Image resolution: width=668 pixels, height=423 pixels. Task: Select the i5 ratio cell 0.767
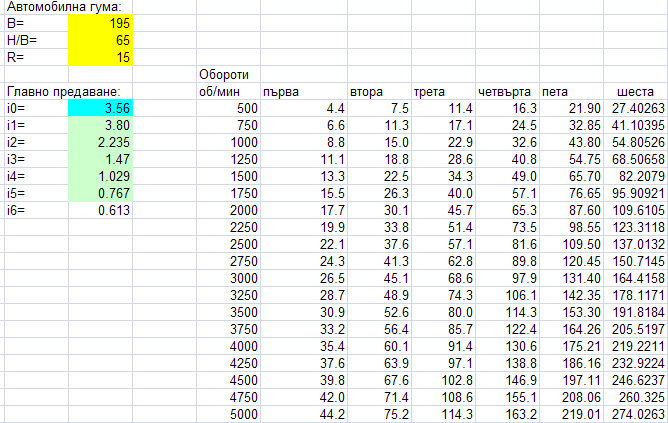tap(99, 193)
